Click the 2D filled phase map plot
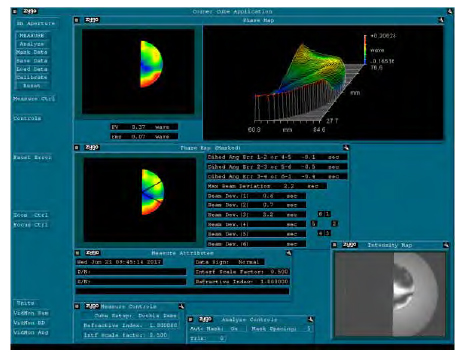468x360 pixels. tap(138, 71)
